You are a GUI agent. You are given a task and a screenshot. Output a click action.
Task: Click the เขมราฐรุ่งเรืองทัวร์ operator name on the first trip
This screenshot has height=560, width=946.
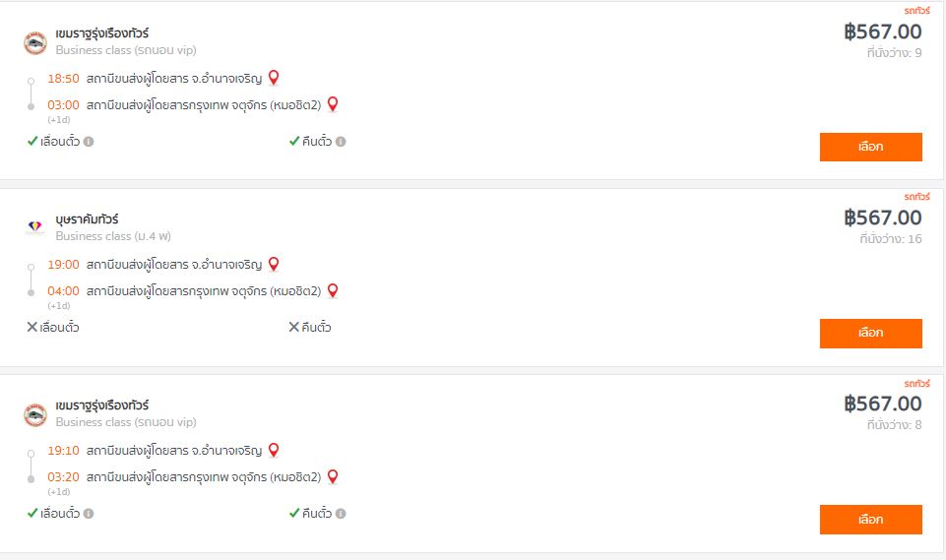point(102,33)
